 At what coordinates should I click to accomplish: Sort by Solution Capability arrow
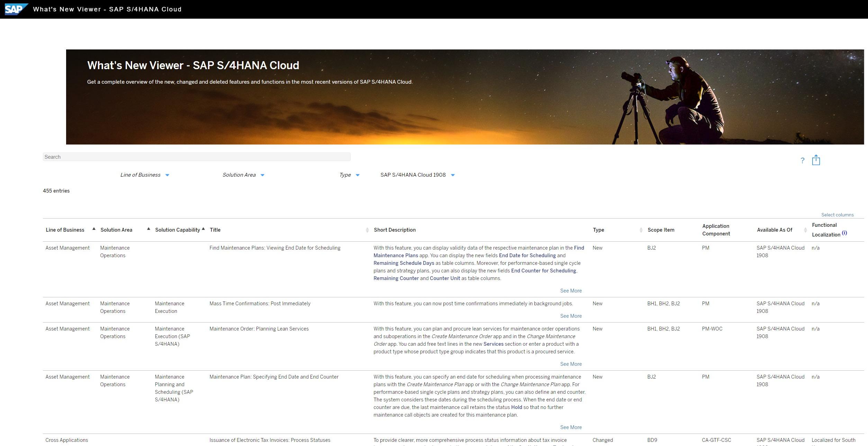(x=203, y=229)
